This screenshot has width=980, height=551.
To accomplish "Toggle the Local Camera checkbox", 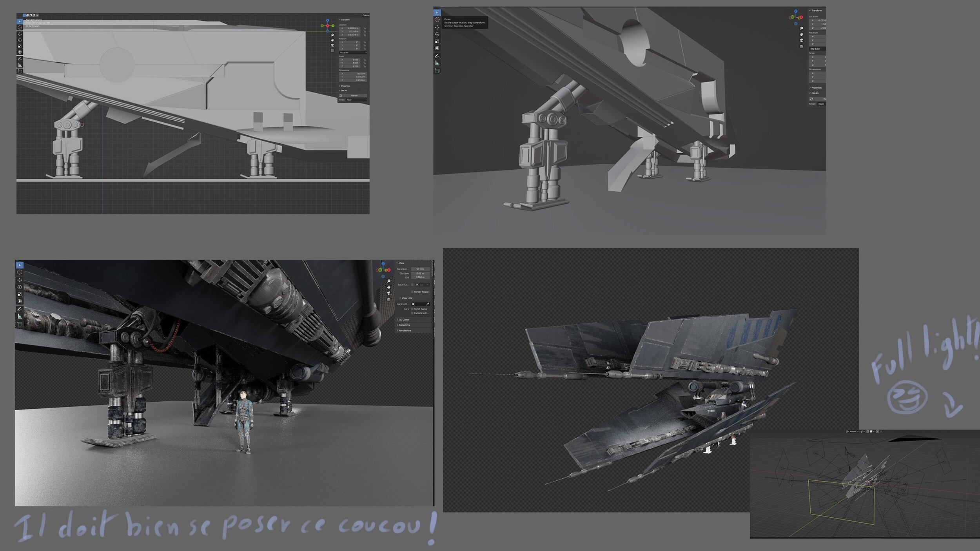I will point(412,285).
